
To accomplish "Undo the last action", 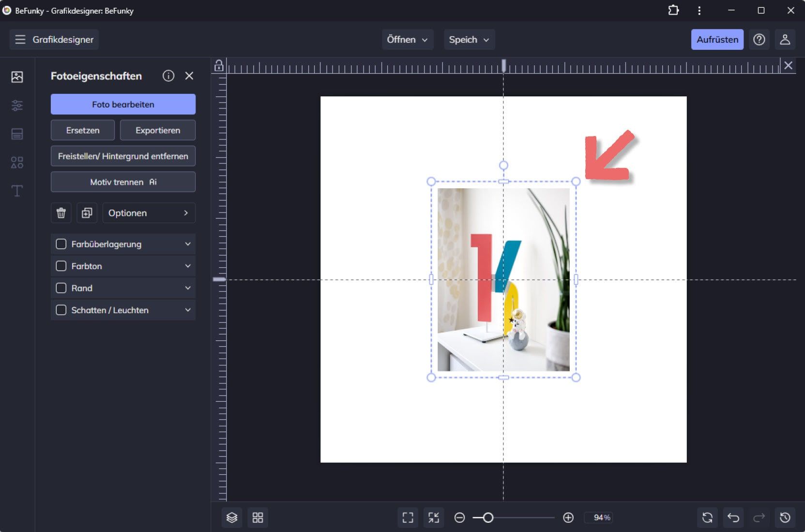I will (733, 517).
